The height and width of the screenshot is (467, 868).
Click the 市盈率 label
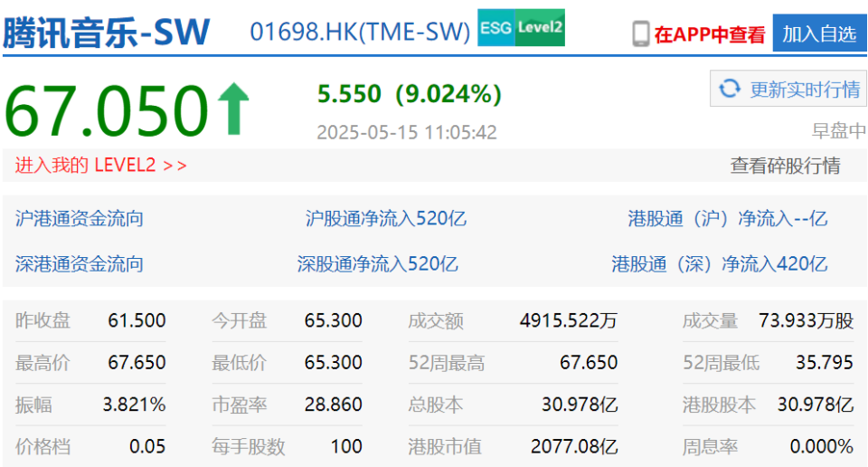point(239,405)
